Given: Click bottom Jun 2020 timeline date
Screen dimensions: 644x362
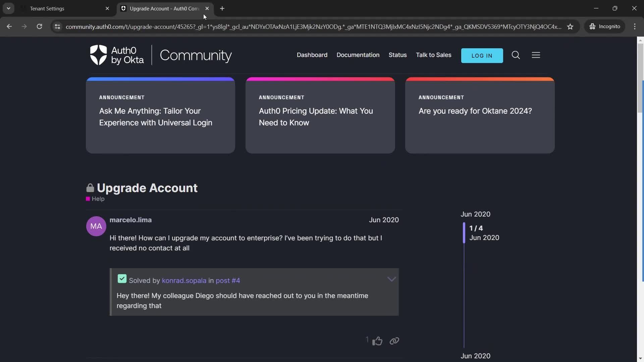Looking at the screenshot, I should click(475, 356).
